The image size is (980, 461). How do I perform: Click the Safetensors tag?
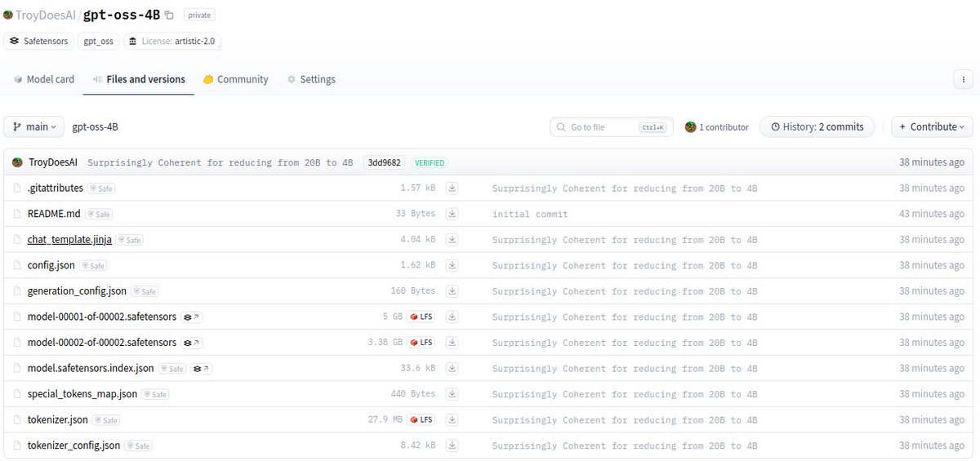(38, 41)
